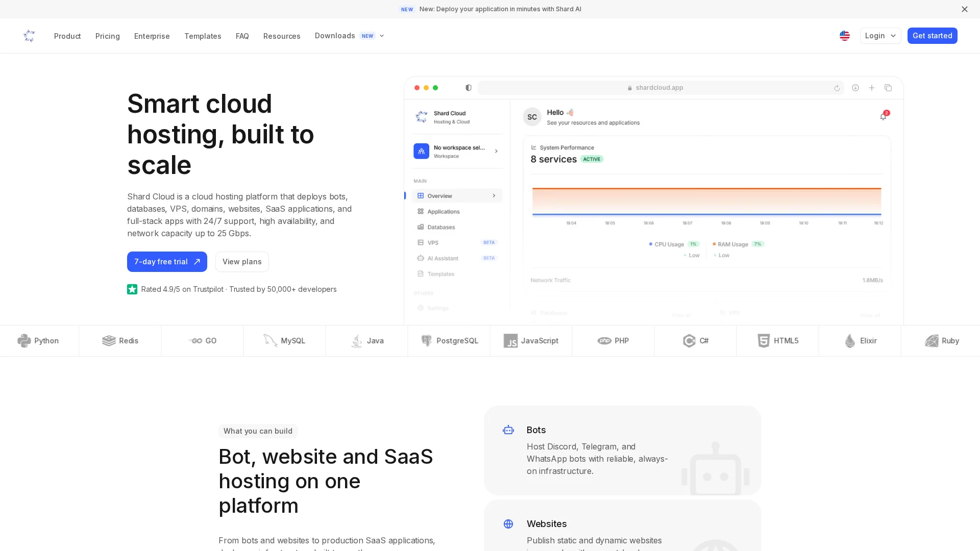The height and width of the screenshot is (551, 980).
Task: Click the View plans button
Action: (x=242, y=262)
